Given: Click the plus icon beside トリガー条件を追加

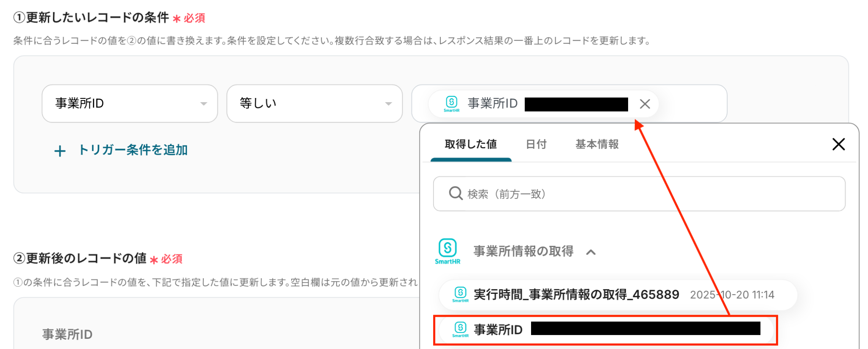Looking at the screenshot, I should click(60, 151).
